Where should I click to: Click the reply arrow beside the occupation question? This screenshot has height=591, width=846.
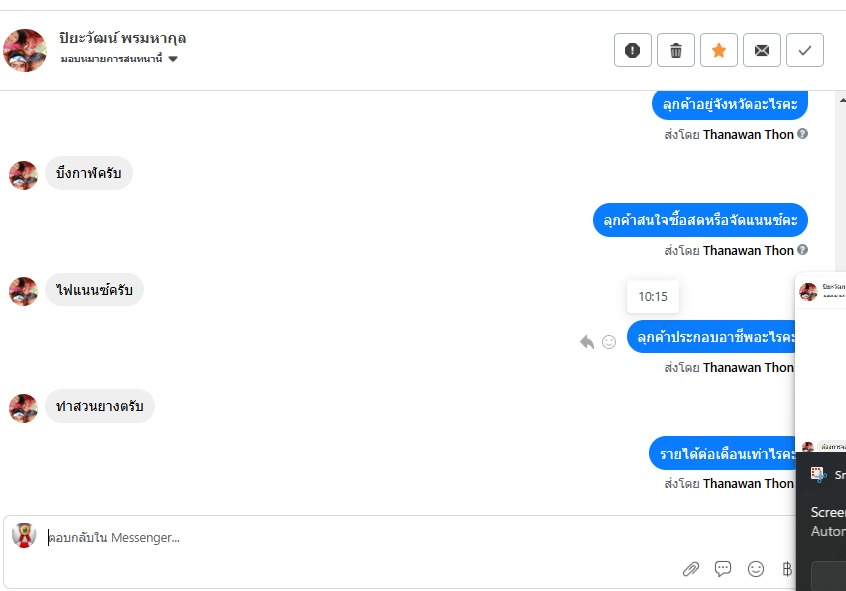[587, 342]
